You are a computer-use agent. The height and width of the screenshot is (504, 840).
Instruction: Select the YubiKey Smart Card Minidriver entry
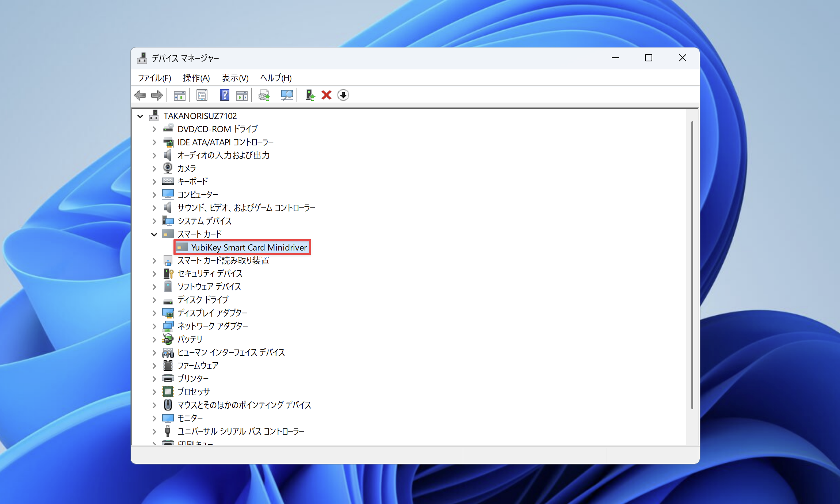click(243, 248)
